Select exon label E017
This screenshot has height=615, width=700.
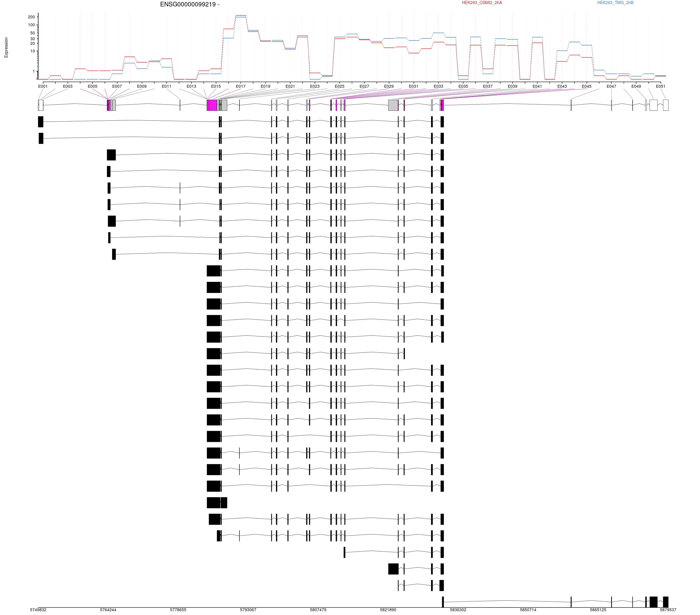[x=241, y=87]
